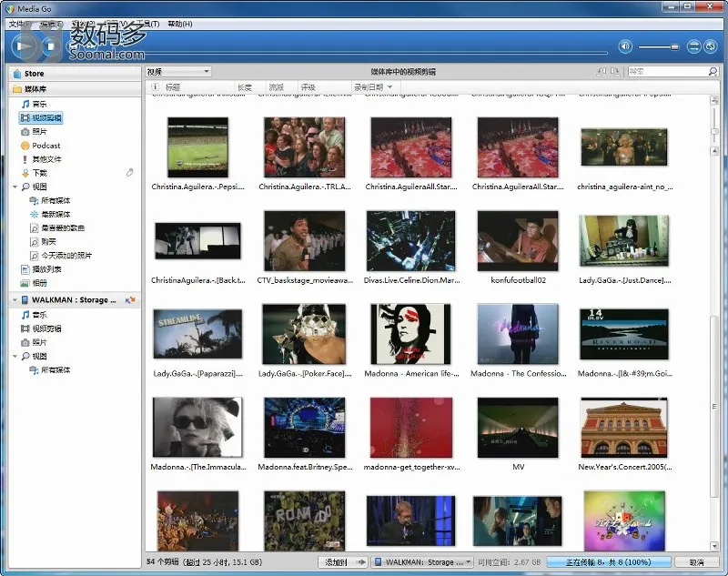Click the paperclip icon beside 下载

(130, 173)
